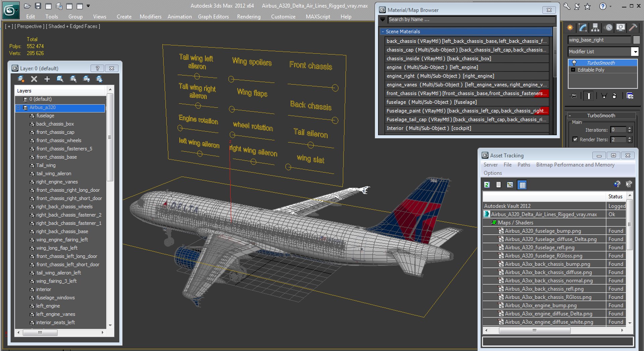The image size is (644, 351).
Task: Click Freeze/Unfreeze All Layers icon
Action: (99, 79)
